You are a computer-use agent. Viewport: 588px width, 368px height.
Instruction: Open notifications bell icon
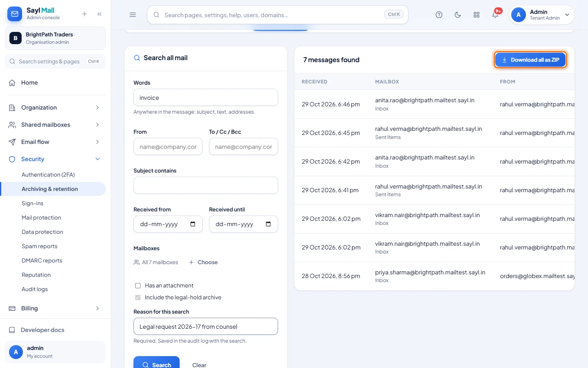[495, 15]
